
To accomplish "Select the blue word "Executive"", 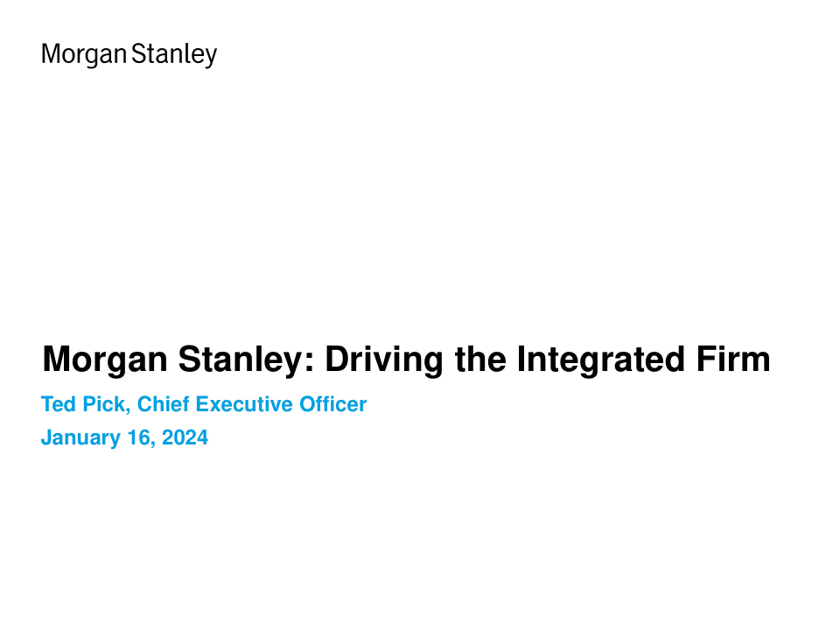I will (246, 405).
